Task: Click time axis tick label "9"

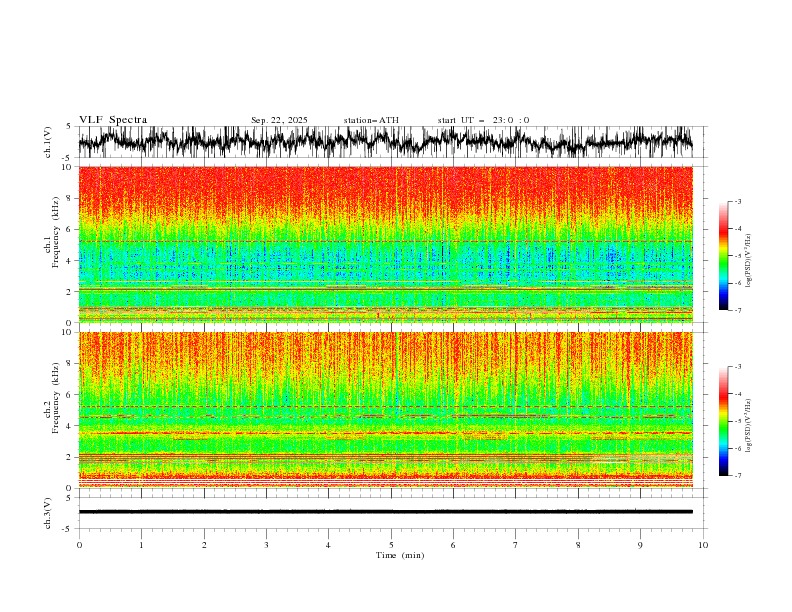Action: click(x=640, y=545)
